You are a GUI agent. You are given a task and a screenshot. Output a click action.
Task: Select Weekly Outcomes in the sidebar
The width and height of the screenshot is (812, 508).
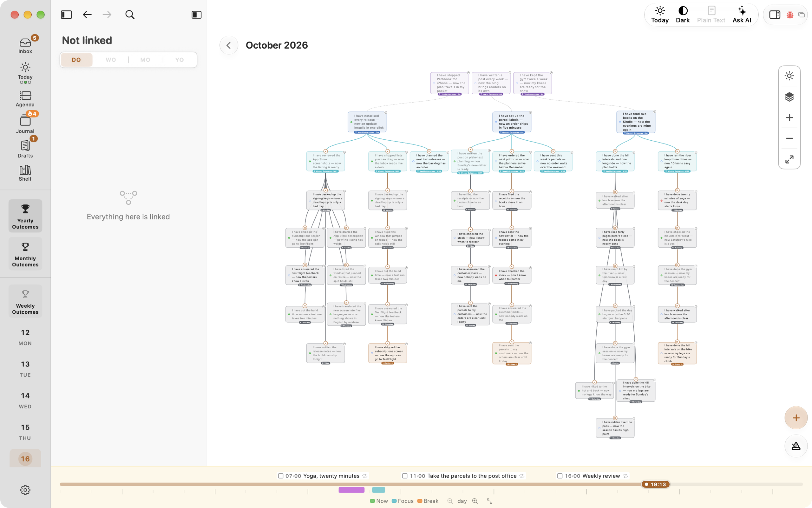[x=25, y=301]
